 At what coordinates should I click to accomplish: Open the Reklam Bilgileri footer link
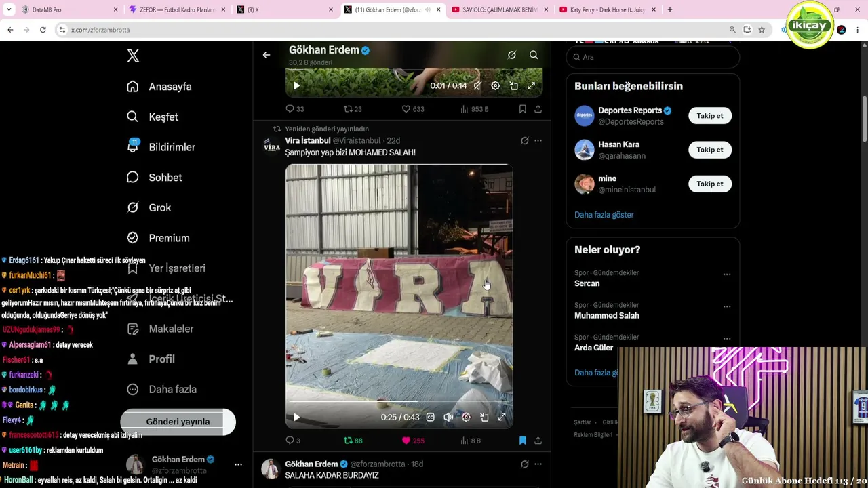tap(594, 435)
